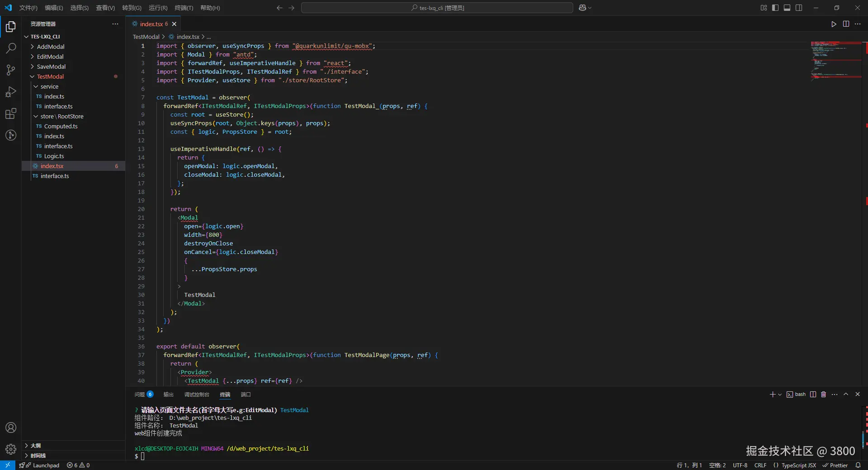Open the new terminal launch profile dropdown
The height and width of the screenshot is (470, 868).
pos(780,395)
